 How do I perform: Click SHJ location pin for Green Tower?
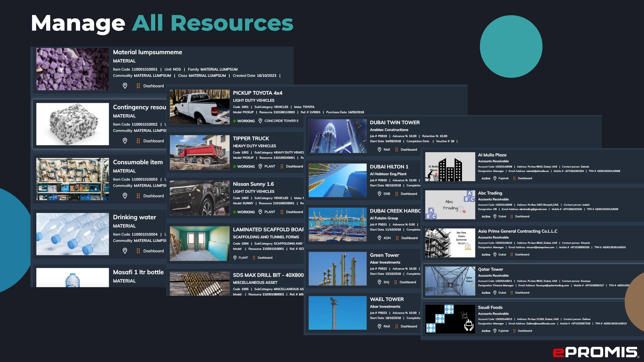point(379,282)
